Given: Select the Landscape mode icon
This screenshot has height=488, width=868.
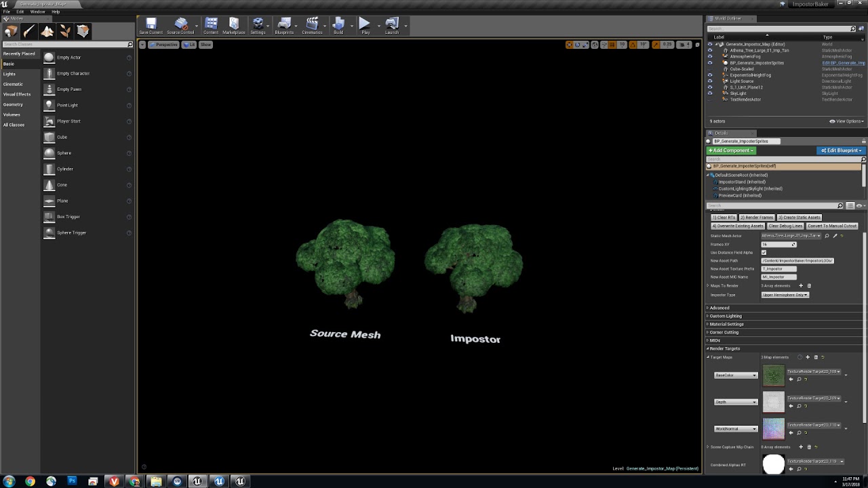Looking at the screenshot, I should pos(47,31).
